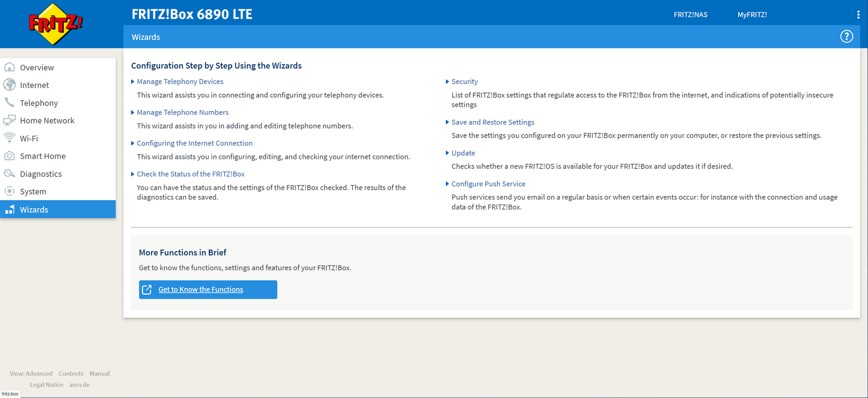This screenshot has width=868, height=398.
Task: Click the arrow beside Manage Telephone Numbers
Action: coord(133,112)
